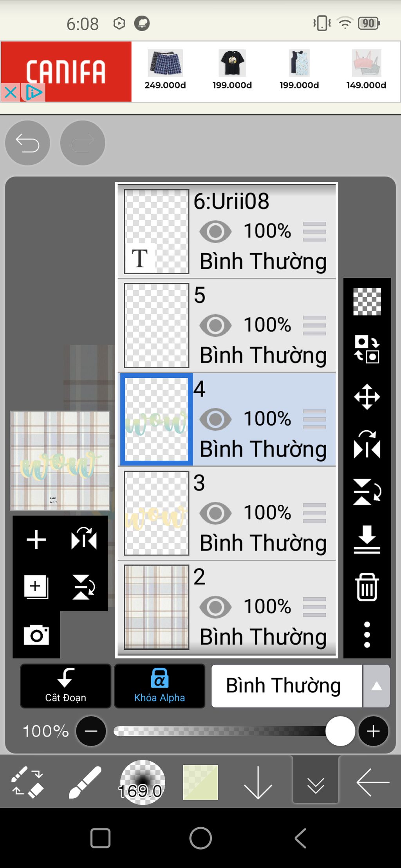
Task: Collapse the panel with the double-chevron button
Action: [316, 783]
